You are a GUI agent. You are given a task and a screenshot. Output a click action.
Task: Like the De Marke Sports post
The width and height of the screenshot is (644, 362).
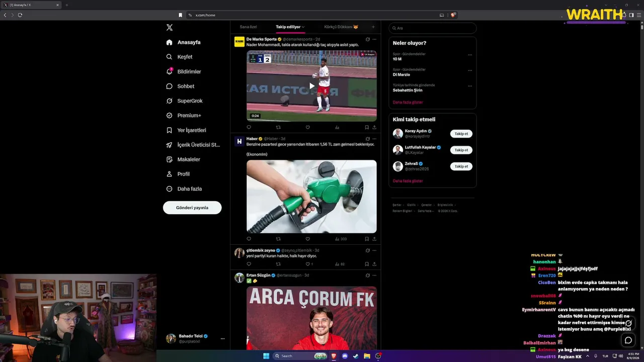tap(307, 128)
